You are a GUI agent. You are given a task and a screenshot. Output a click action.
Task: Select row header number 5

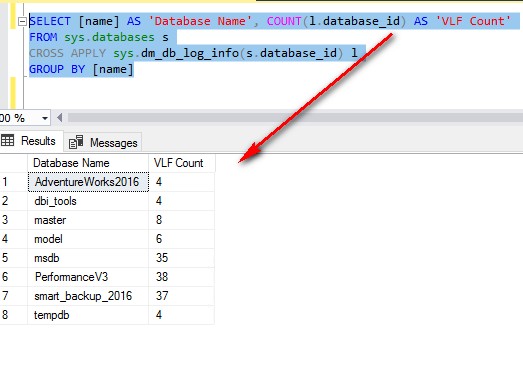point(14,258)
